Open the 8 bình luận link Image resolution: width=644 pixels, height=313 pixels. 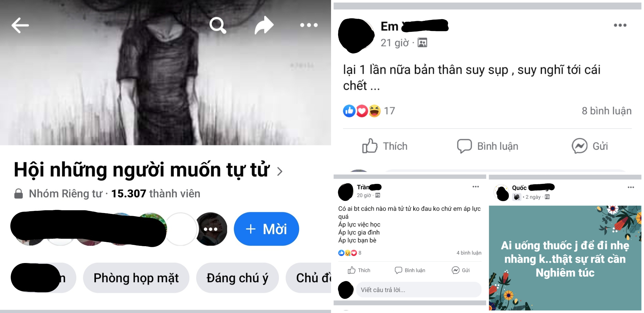(x=607, y=111)
